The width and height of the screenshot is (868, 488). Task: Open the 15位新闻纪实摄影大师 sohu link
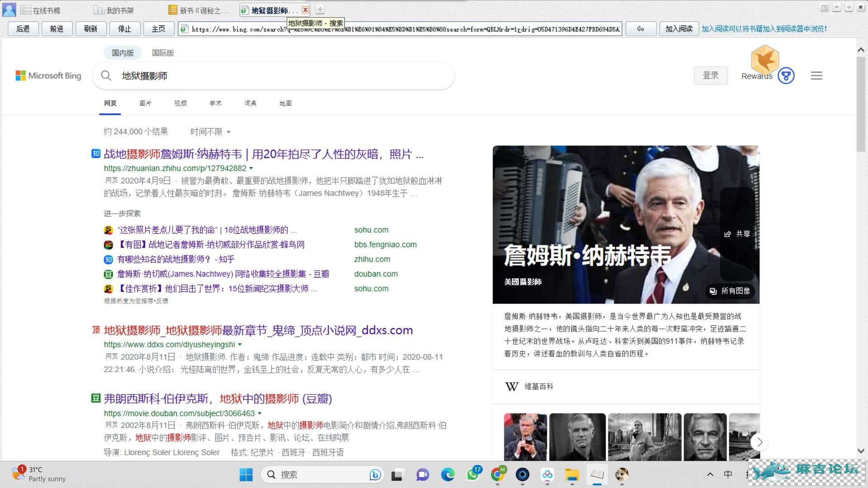pos(217,288)
